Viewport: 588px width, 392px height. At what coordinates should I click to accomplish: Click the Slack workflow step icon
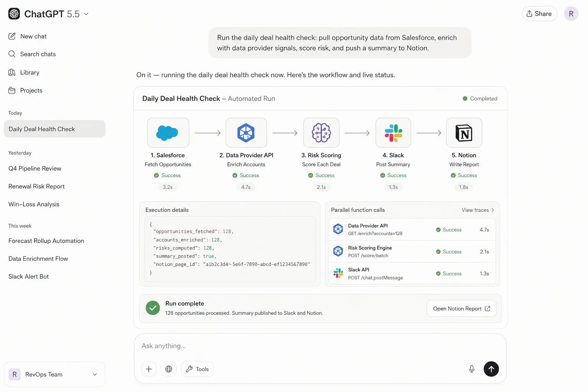click(x=393, y=133)
